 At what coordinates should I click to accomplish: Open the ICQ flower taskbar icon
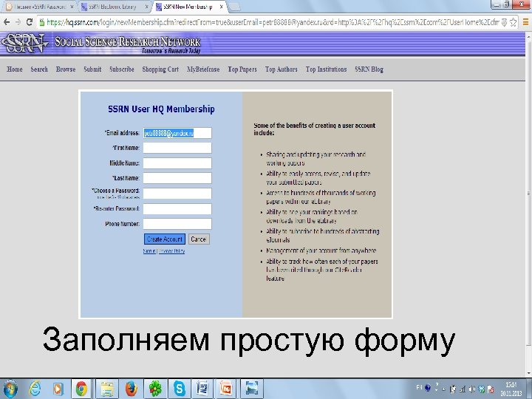155,389
